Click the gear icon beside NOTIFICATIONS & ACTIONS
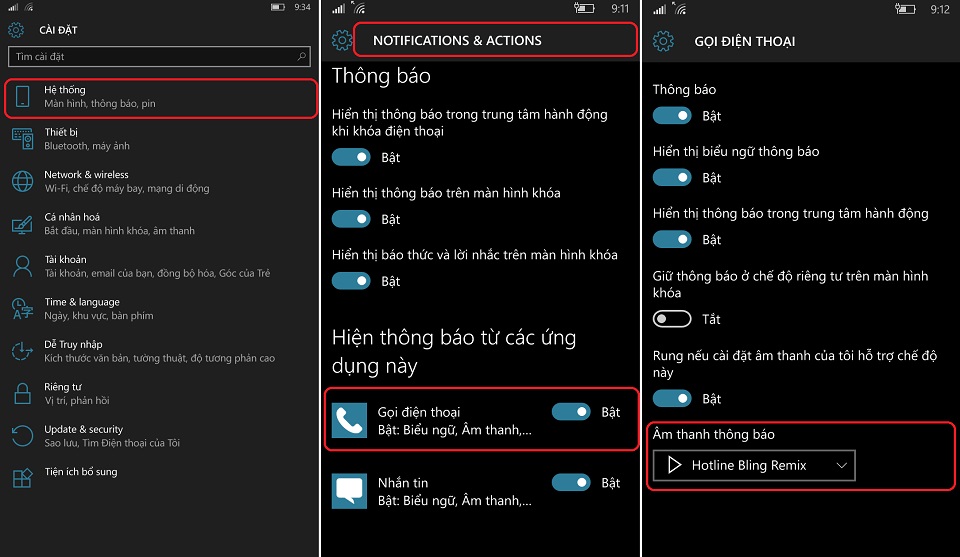 (x=342, y=40)
